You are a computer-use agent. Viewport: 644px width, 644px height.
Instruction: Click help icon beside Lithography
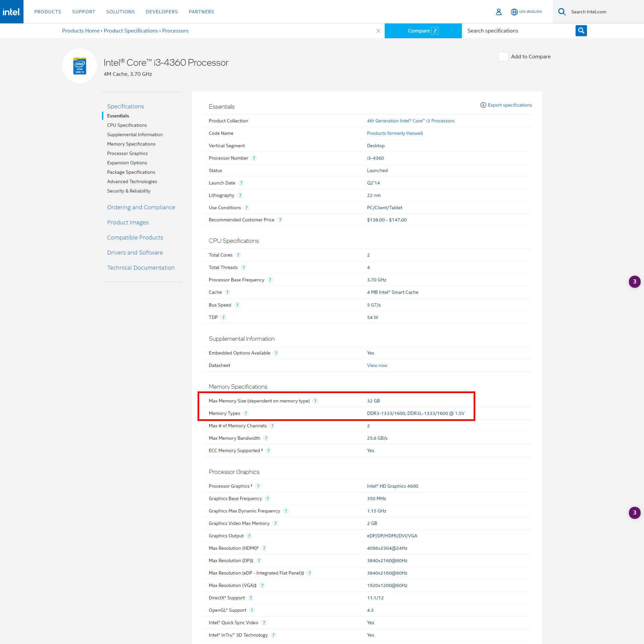(240, 195)
